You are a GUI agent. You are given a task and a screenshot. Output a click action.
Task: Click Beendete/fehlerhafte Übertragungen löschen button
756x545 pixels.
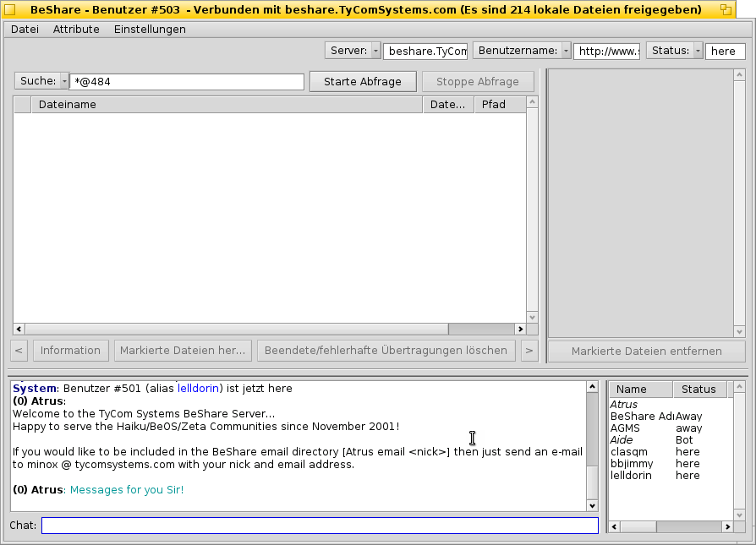386,351
